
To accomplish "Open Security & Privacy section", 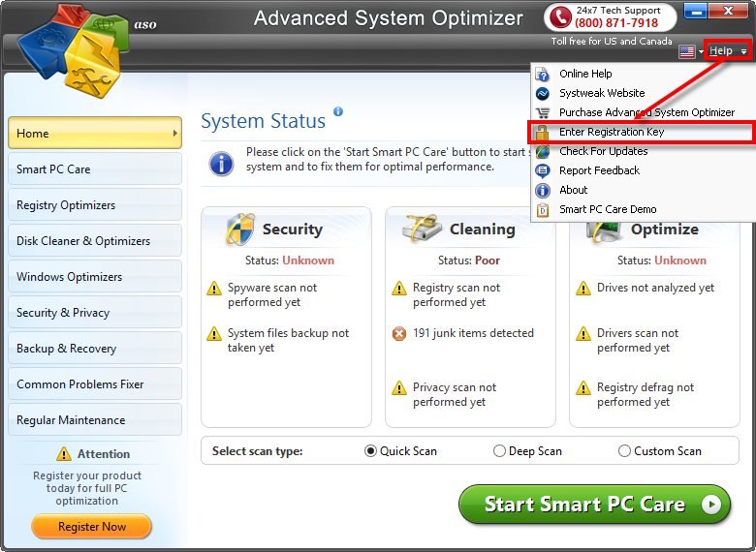I will [x=95, y=312].
